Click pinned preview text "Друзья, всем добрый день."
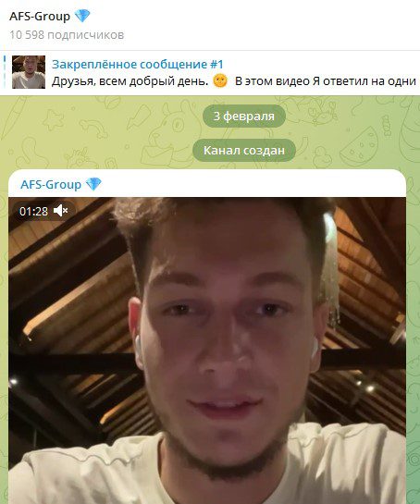Screen dimensions: 420x504 (130, 81)
